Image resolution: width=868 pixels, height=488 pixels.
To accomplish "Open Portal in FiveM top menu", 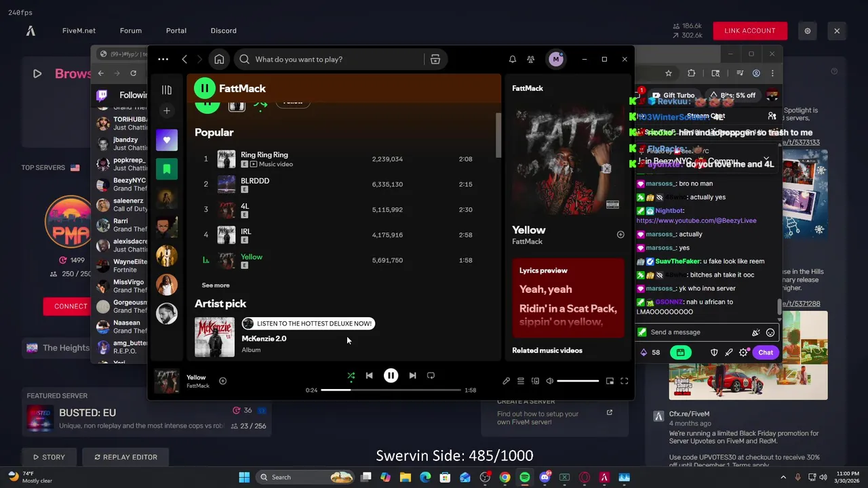I will point(176,30).
